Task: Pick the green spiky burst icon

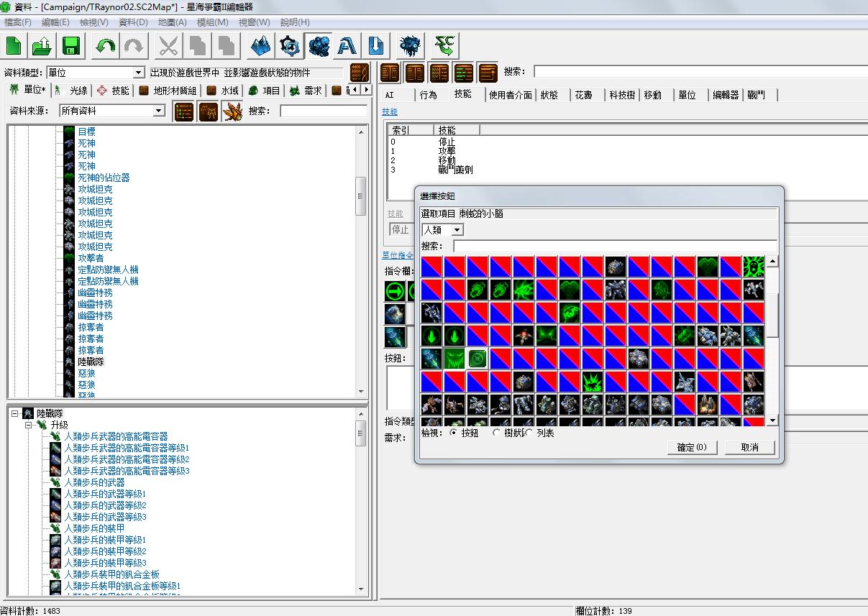Action: (x=593, y=382)
